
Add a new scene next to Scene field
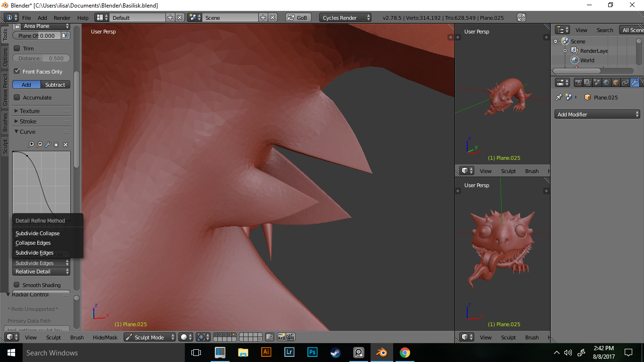263,17
